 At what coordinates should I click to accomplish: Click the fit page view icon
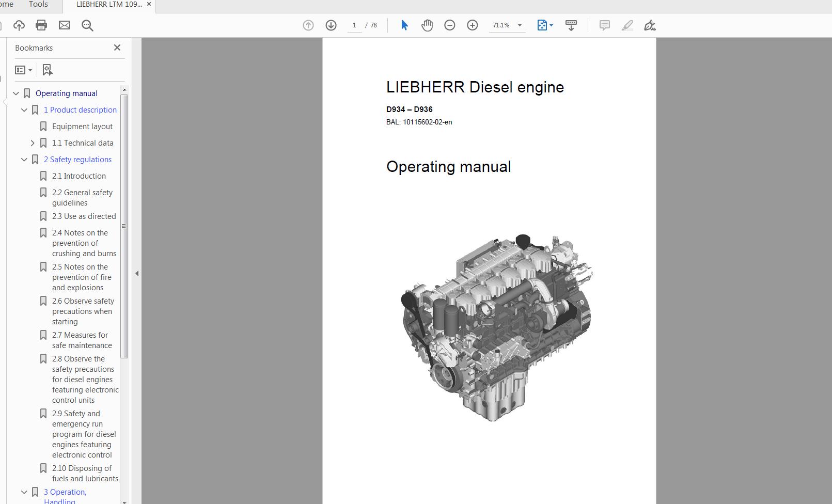[542, 25]
